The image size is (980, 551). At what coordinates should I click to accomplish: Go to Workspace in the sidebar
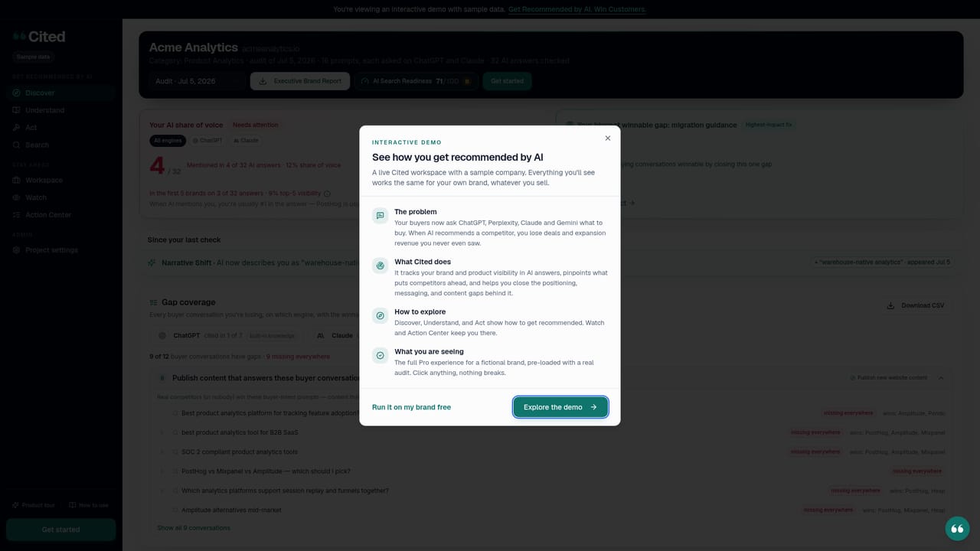(x=60, y=180)
